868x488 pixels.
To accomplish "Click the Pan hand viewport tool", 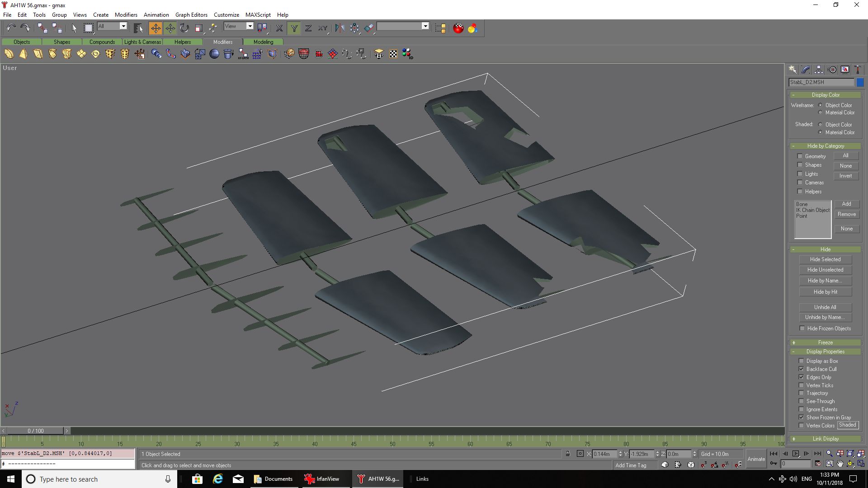I will pos(840,464).
